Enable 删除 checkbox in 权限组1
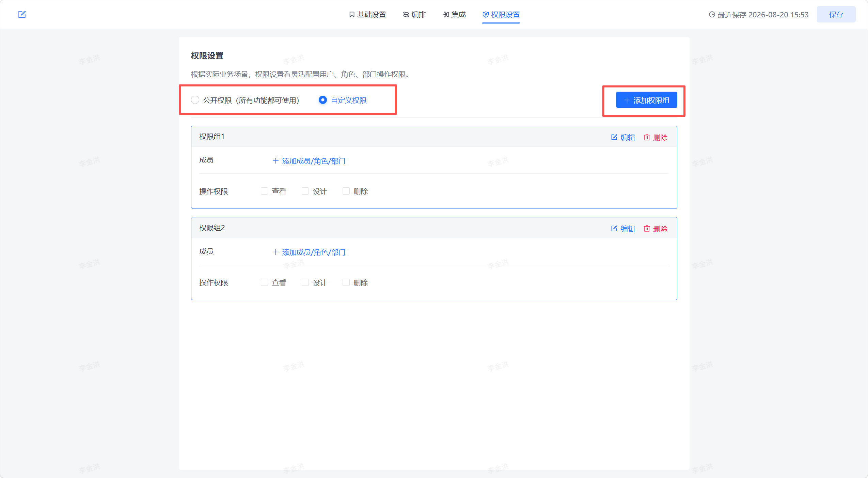Viewport: 868px width, 478px height. (x=346, y=191)
